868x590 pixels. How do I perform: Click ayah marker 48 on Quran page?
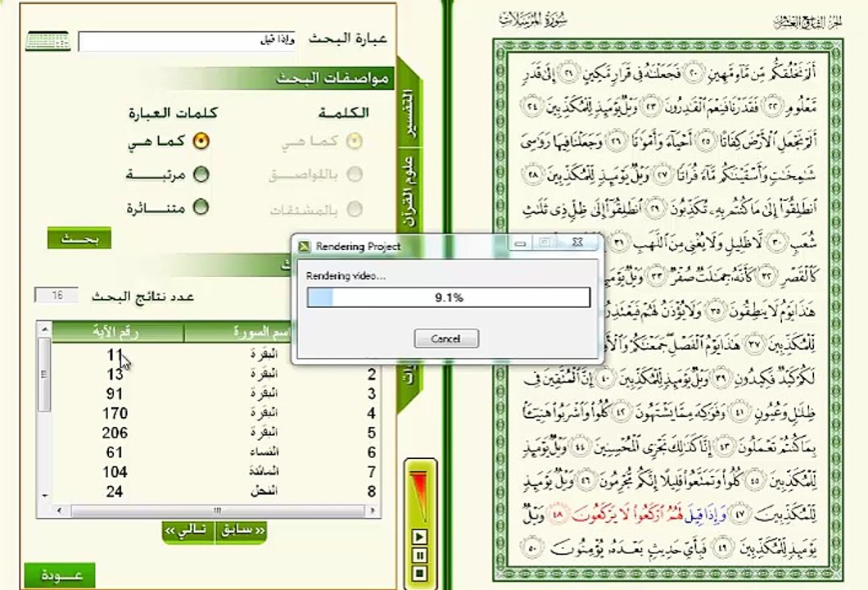[558, 515]
